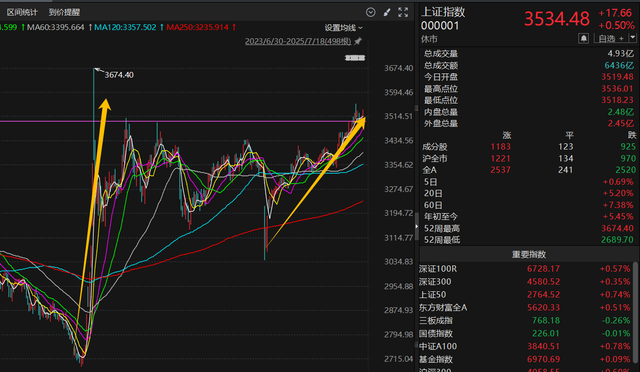Image resolution: width=640 pixels, height=372 pixels.
Task: Collapse the right panel splitter arrow
Action: click(x=416, y=226)
